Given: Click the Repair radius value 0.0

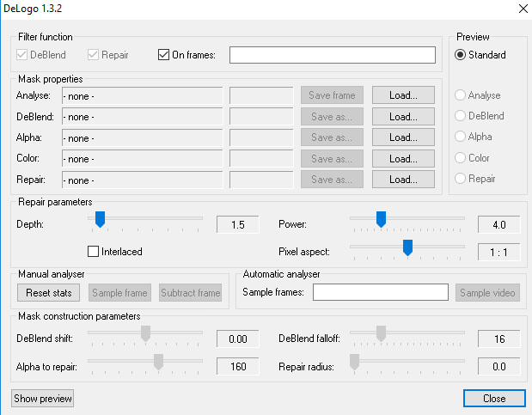Looking at the screenshot, I should point(499,366).
